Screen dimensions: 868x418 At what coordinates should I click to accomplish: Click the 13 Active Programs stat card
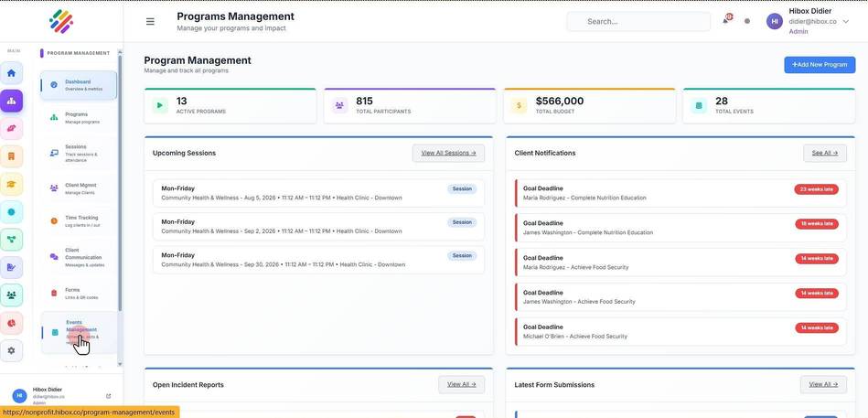[x=230, y=105]
